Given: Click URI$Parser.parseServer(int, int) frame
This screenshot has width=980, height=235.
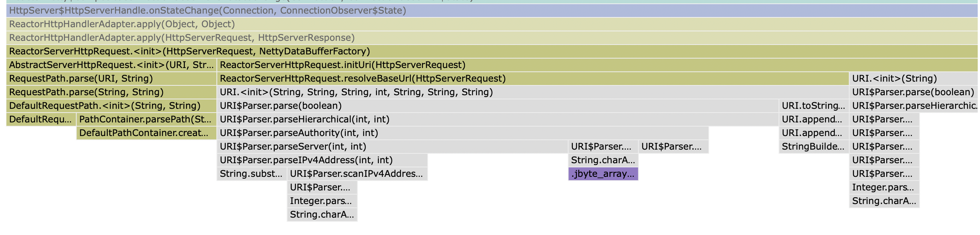Looking at the screenshot, I should tap(392, 147).
